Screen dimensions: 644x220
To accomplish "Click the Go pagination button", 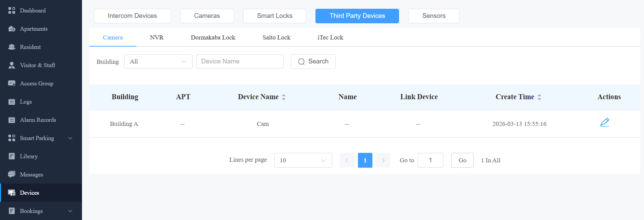I will [x=463, y=160].
